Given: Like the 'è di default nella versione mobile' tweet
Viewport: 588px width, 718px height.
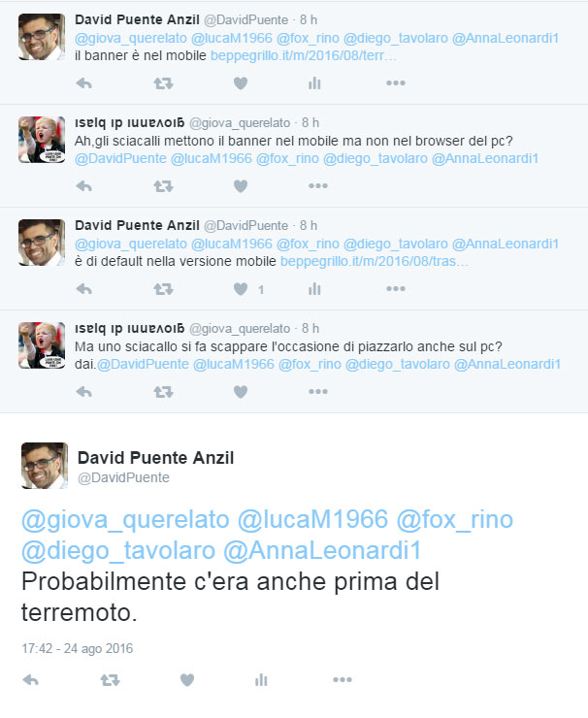Looking at the screenshot, I should tap(241, 289).
